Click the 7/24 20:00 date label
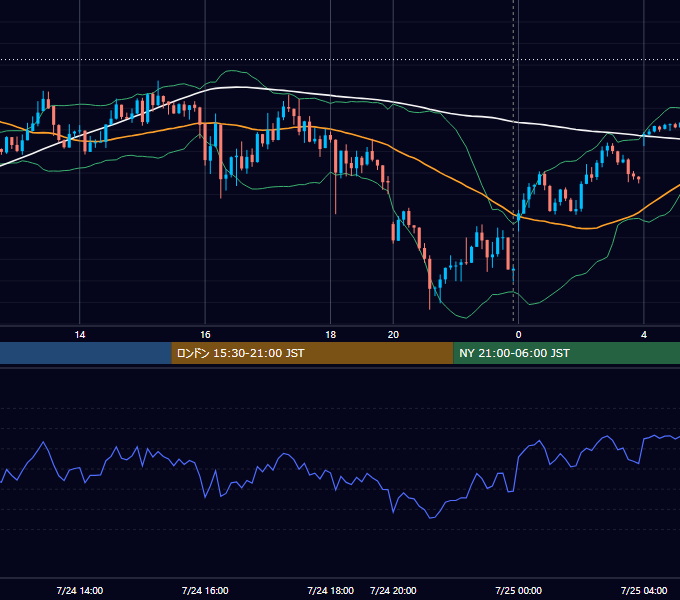This screenshot has height=600, width=680. pyautogui.click(x=393, y=590)
